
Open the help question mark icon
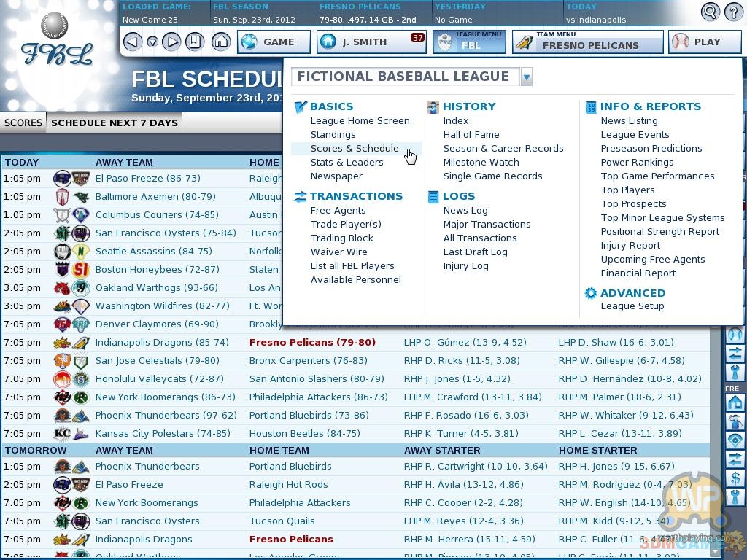click(x=732, y=12)
